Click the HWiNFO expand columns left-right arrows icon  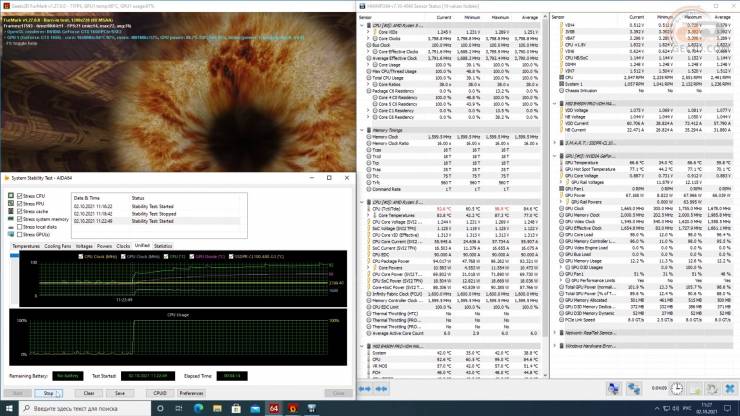[365, 389]
